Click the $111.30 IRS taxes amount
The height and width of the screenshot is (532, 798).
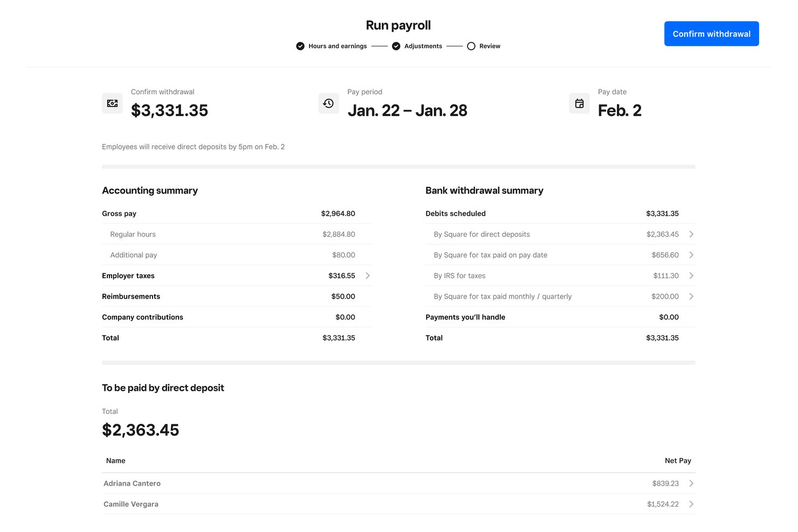[x=666, y=275]
